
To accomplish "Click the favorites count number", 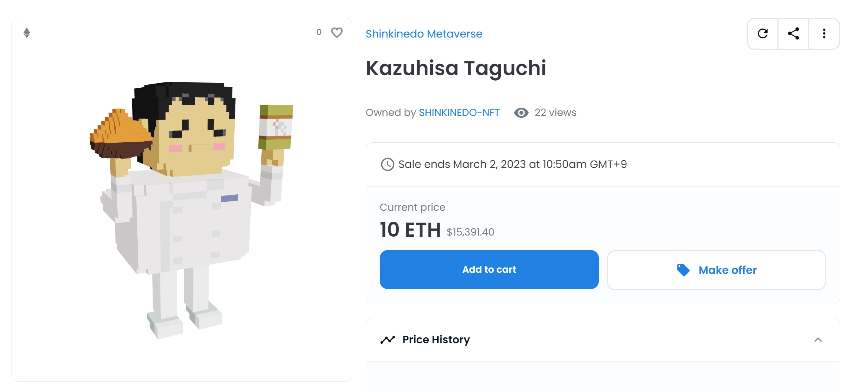I will tap(319, 32).
